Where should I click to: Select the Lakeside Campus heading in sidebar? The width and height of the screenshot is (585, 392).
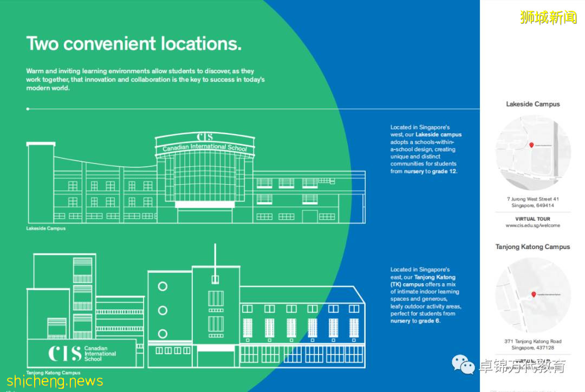[x=532, y=104]
